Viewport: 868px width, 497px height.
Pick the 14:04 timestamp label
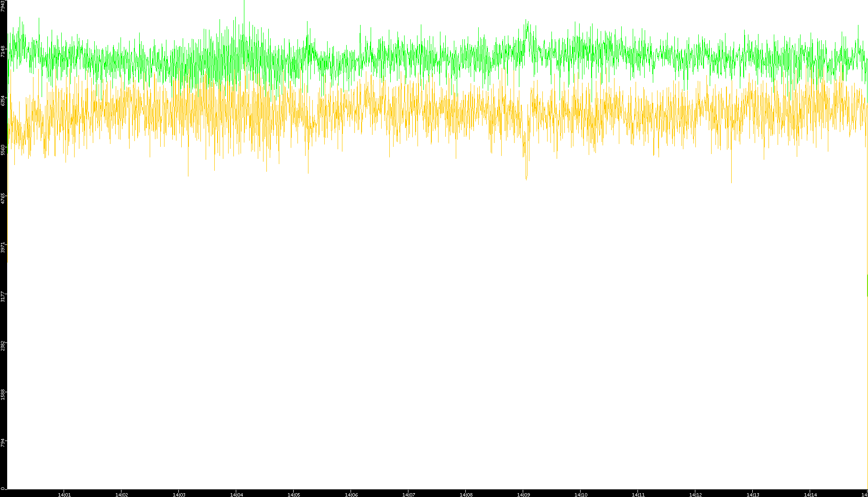(x=236, y=495)
